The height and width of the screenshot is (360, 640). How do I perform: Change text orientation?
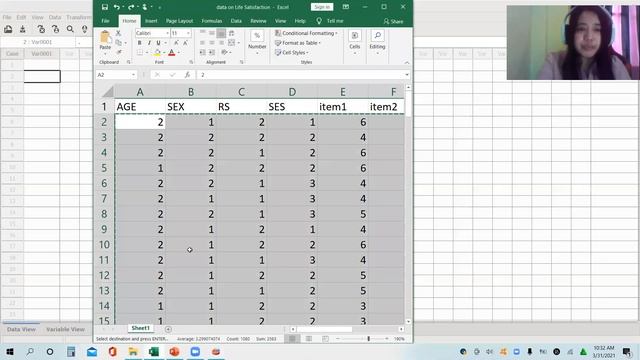tap(224, 53)
